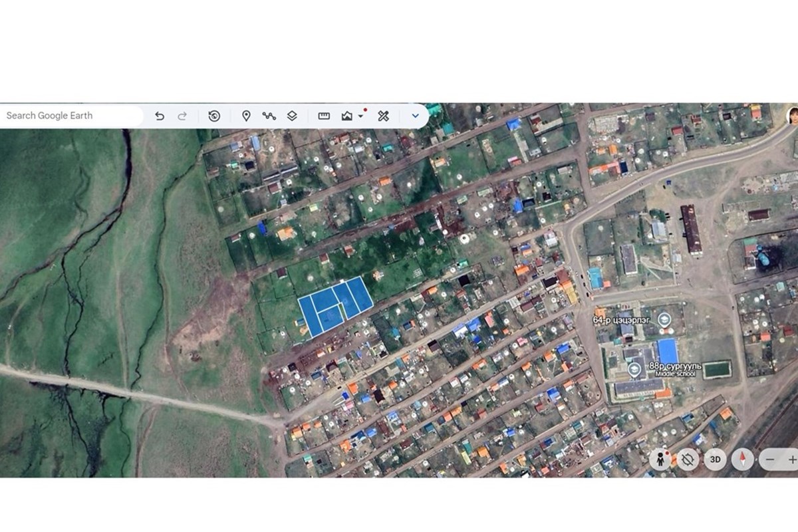Image resolution: width=798 pixels, height=532 pixels.
Task: Select the Add placemark tool
Action: (246, 116)
